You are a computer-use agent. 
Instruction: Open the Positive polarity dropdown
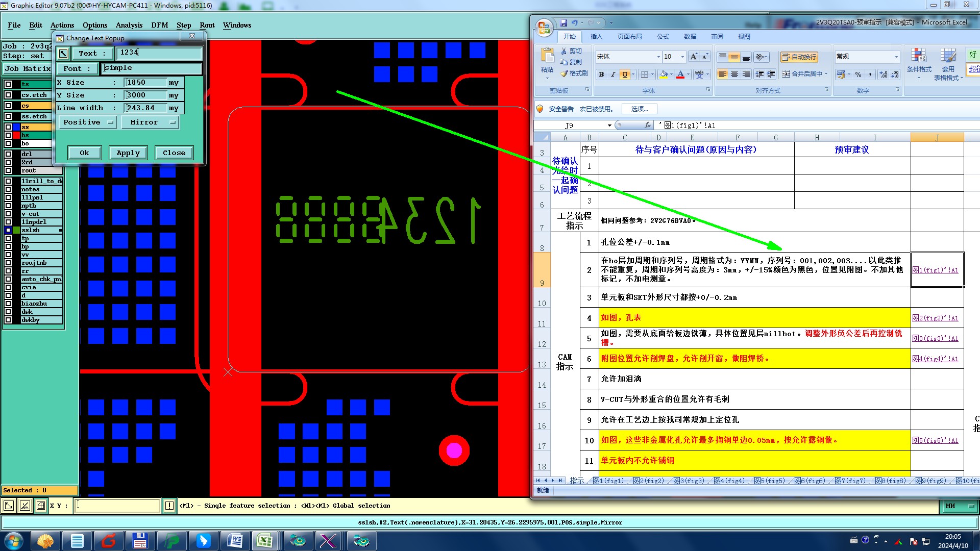pos(88,122)
